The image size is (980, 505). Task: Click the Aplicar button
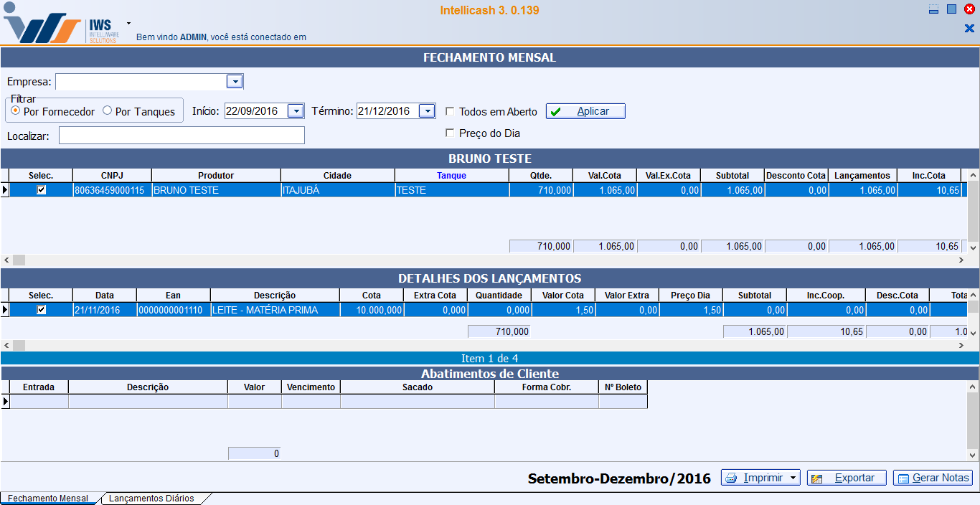pos(585,111)
